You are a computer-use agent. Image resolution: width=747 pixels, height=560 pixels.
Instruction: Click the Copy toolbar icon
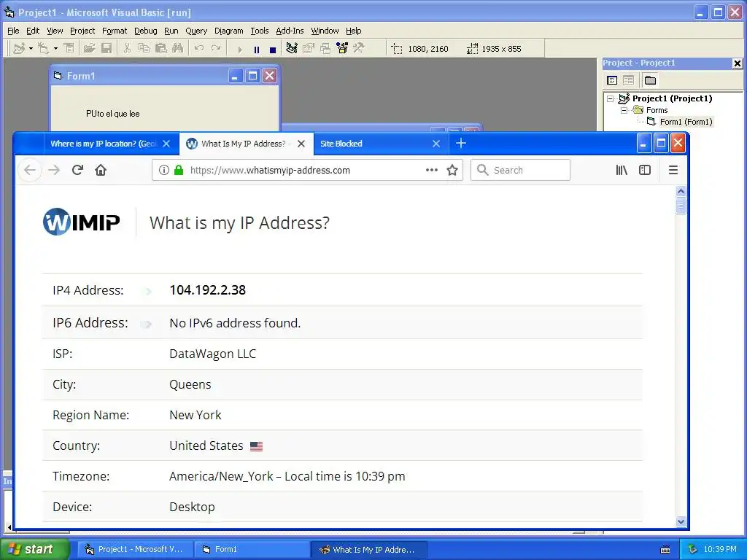144,49
